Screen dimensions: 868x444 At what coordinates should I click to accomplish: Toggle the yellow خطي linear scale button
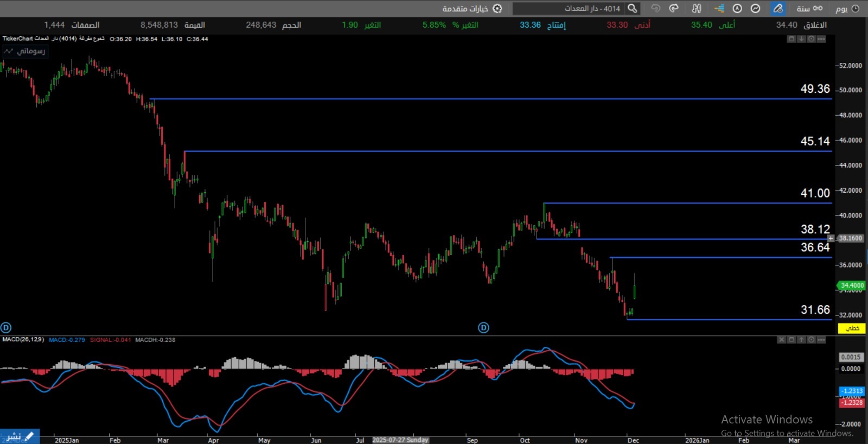[x=851, y=328]
